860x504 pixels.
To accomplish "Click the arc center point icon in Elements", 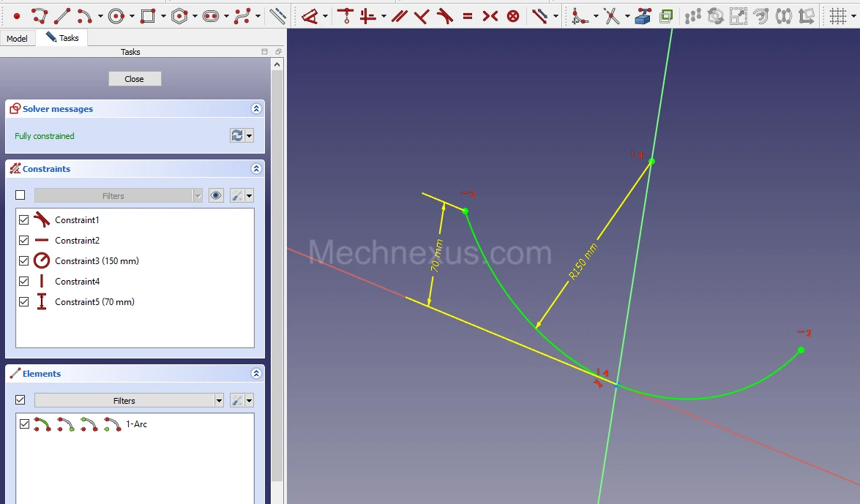I will point(113,424).
